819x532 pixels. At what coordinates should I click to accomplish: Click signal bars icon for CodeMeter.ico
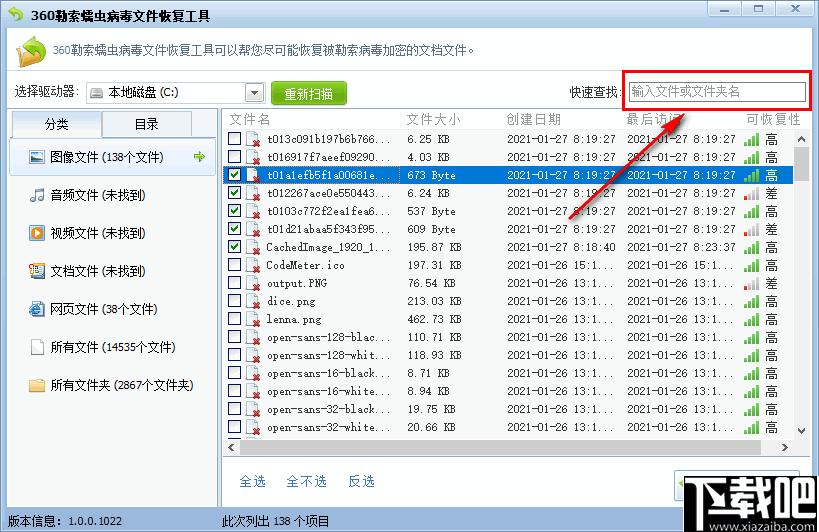pyautogui.click(x=752, y=266)
